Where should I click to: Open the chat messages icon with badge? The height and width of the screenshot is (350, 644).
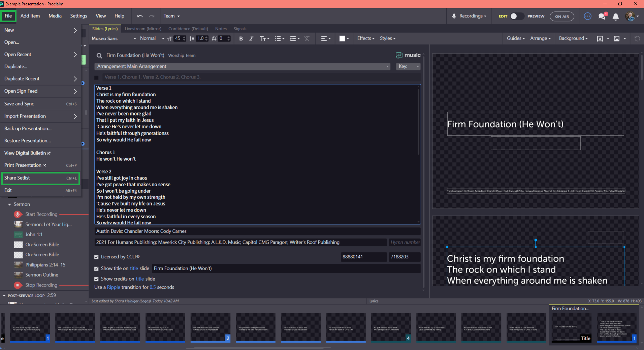click(602, 16)
